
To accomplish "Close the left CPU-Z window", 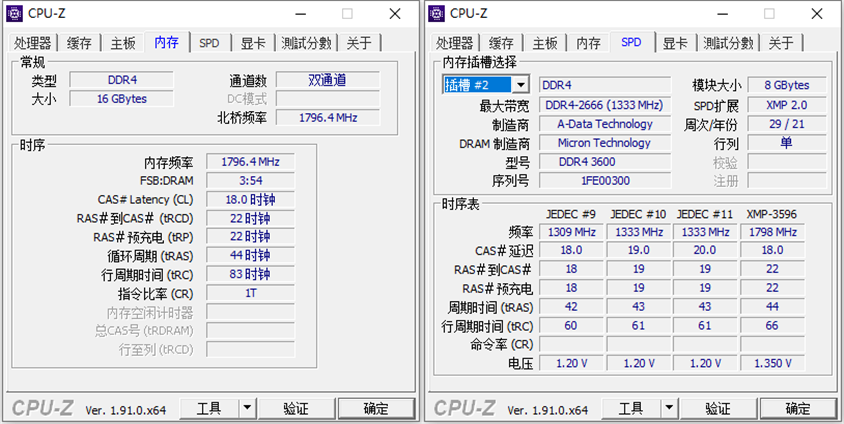I will pyautogui.click(x=395, y=14).
